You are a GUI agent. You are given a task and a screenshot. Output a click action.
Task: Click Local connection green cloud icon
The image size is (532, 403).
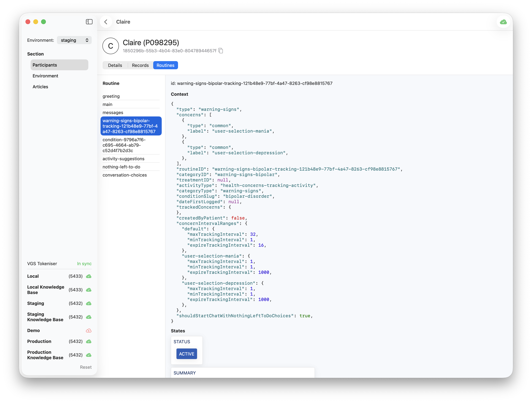(x=88, y=276)
